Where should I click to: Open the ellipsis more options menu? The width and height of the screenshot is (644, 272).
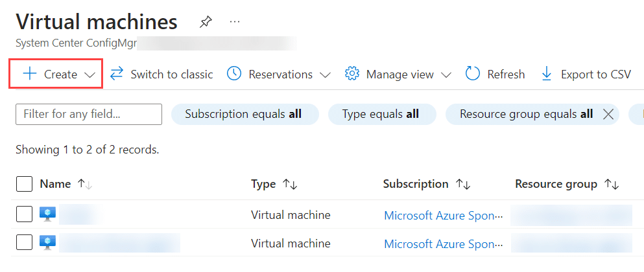(x=235, y=22)
